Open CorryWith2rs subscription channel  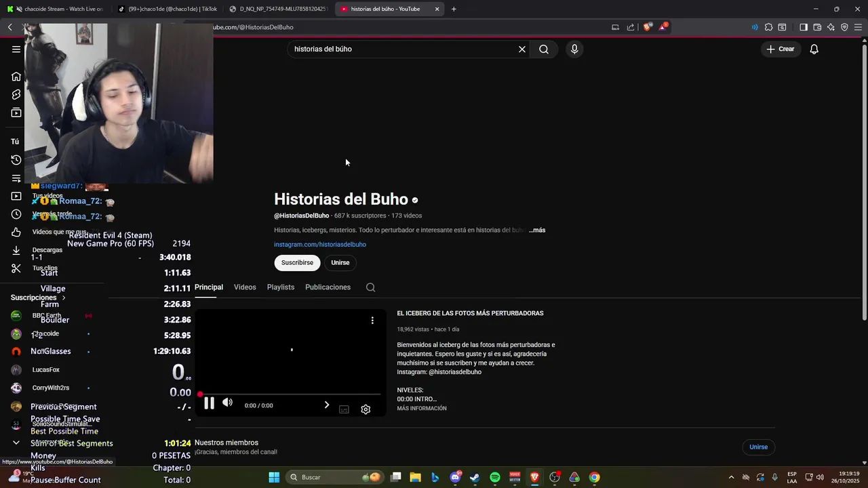click(51, 388)
